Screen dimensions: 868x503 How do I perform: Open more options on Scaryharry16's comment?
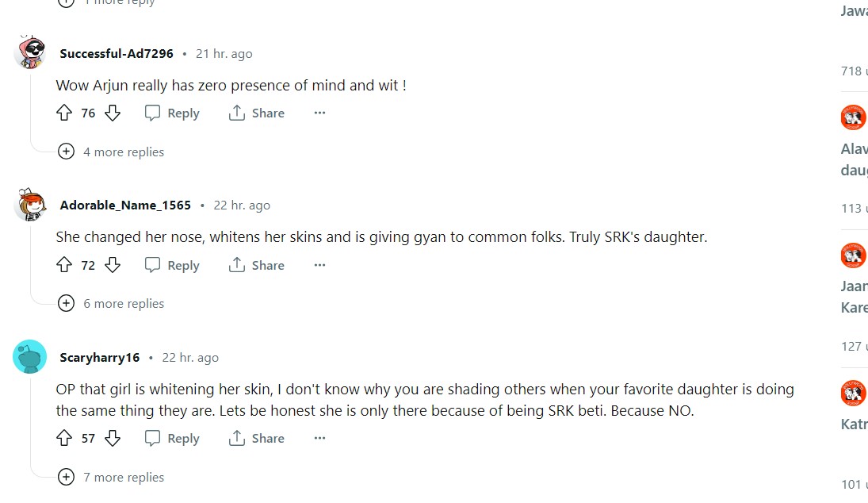click(x=319, y=438)
